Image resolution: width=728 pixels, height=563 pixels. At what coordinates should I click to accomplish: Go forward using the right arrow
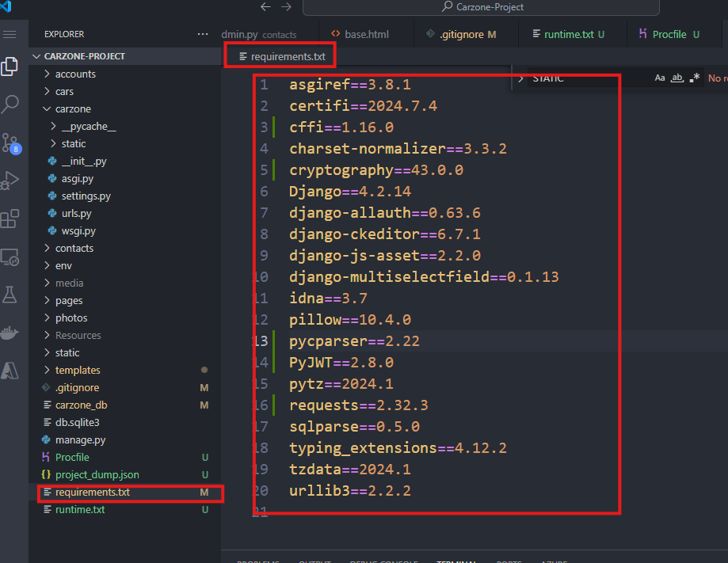[287, 6]
